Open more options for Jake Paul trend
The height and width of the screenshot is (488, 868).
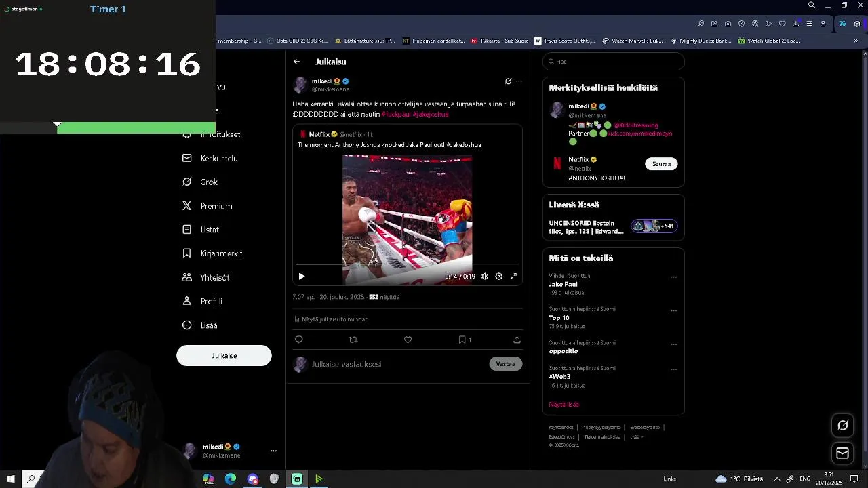pos(673,277)
